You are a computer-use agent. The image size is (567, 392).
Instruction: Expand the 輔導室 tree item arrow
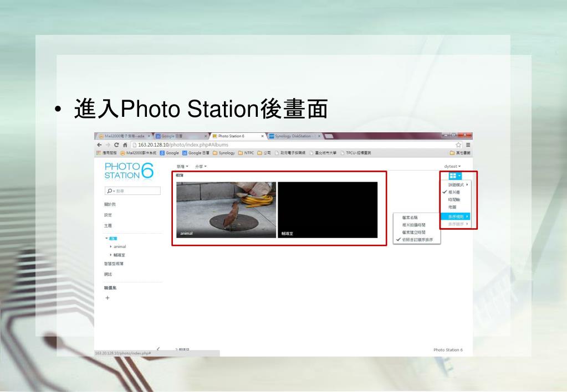click(x=110, y=255)
